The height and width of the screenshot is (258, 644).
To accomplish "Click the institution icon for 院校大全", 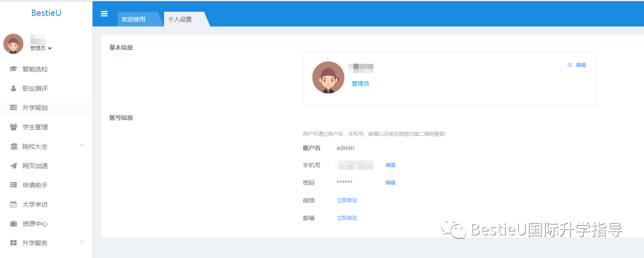I will (13, 147).
